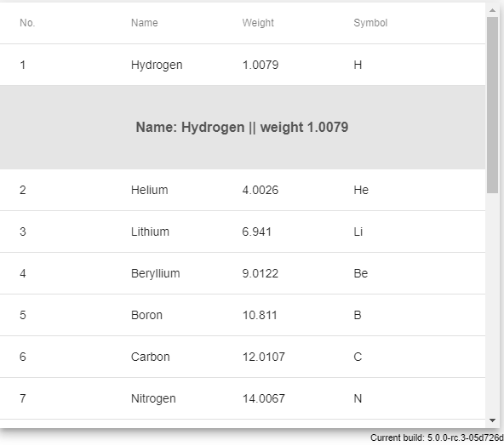Click symbol cell 'N' in Nitrogen row

[358, 398]
